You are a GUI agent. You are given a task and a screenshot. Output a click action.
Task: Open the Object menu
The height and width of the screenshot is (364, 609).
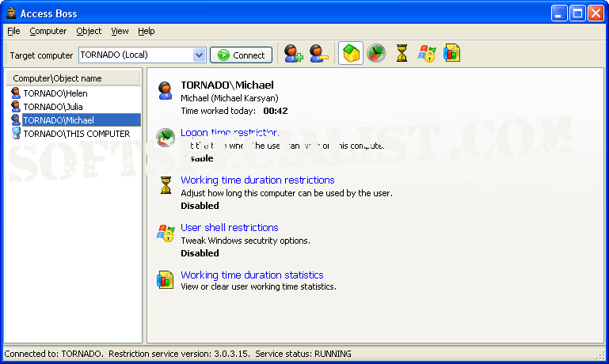(89, 31)
